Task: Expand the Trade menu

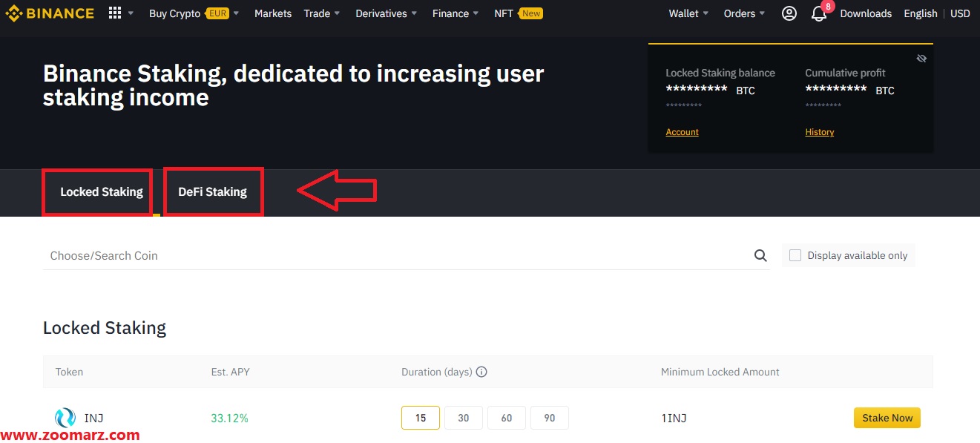Action: click(x=322, y=13)
